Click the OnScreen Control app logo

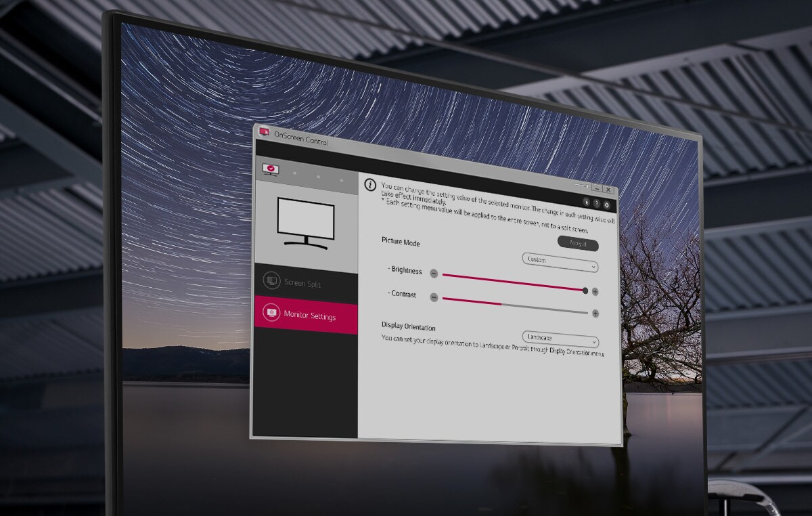point(264,132)
